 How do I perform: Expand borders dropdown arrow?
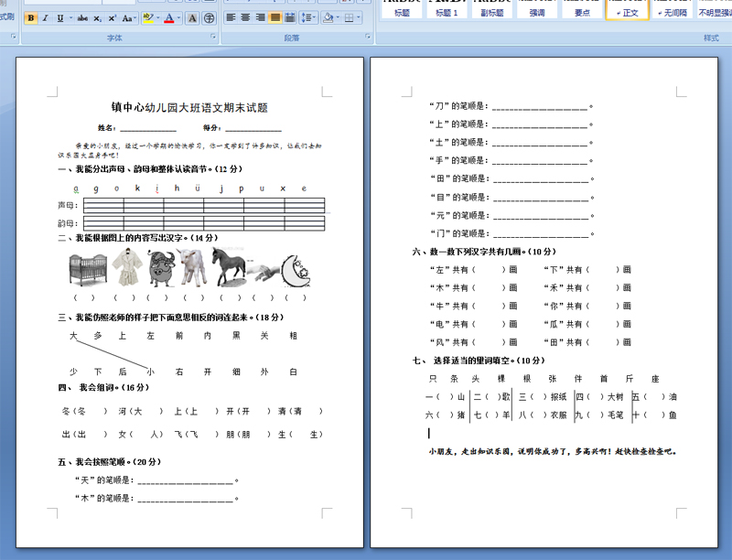pos(359,17)
